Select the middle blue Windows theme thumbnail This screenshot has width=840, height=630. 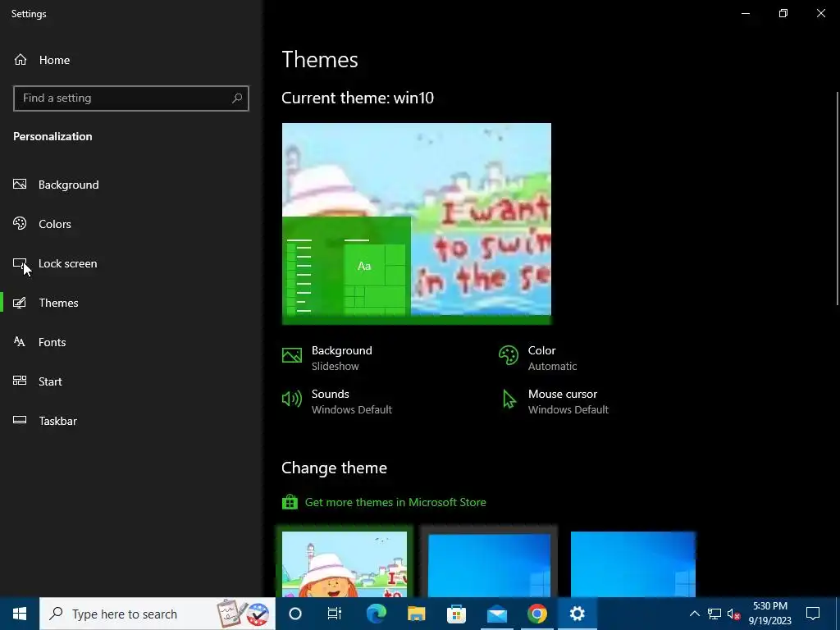tap(489, 564)
